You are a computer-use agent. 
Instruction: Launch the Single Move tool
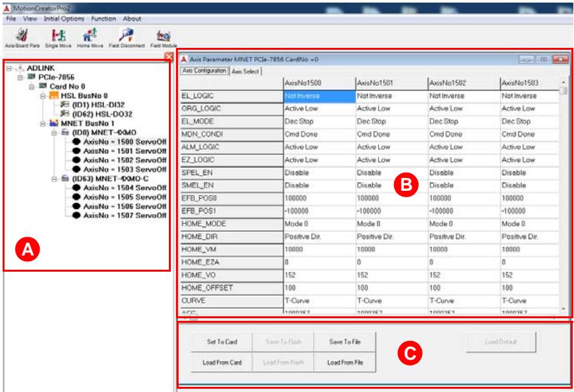click(x=58, y=35)
